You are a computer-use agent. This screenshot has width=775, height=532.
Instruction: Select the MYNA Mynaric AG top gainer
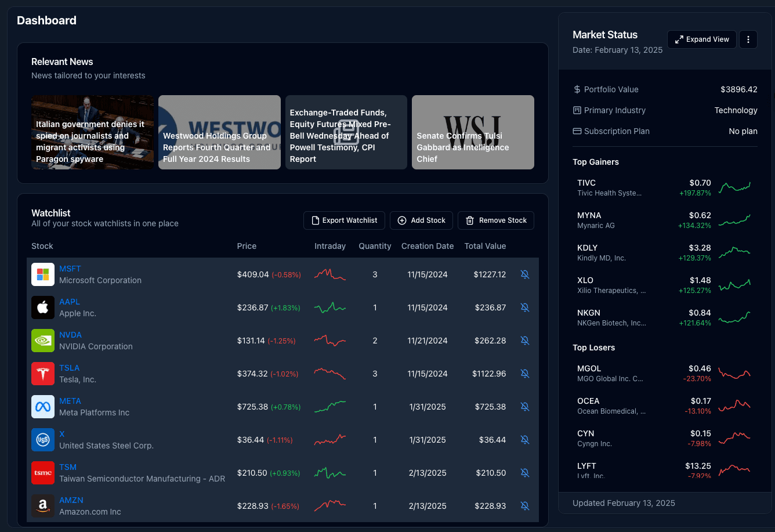point(664,220)
